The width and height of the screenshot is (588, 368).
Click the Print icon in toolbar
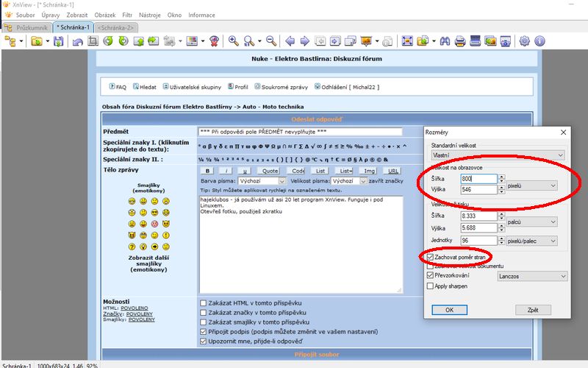pos(462,41)
